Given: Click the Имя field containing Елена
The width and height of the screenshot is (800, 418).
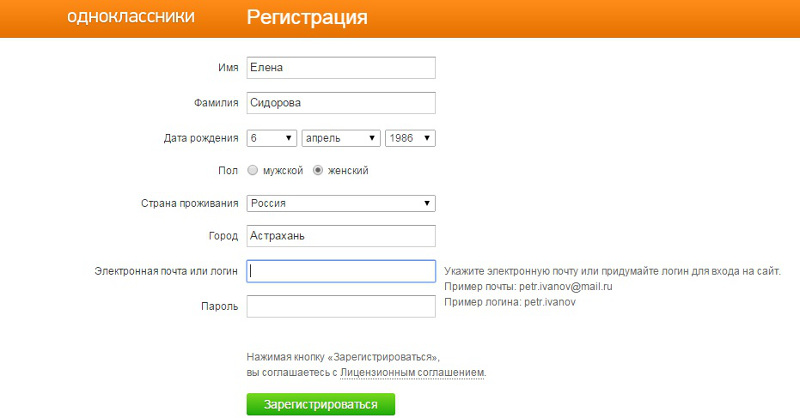Looking at the screenshot, I should click(341, 68).
